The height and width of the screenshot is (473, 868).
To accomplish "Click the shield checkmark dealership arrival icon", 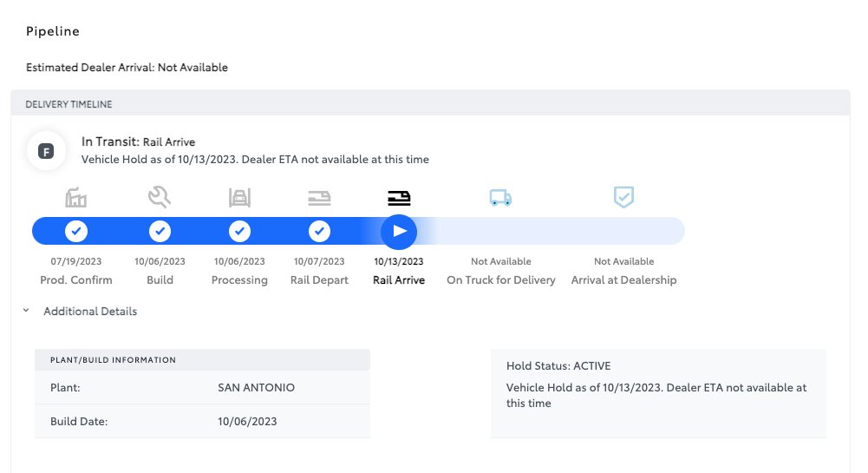I will [623, 197].
